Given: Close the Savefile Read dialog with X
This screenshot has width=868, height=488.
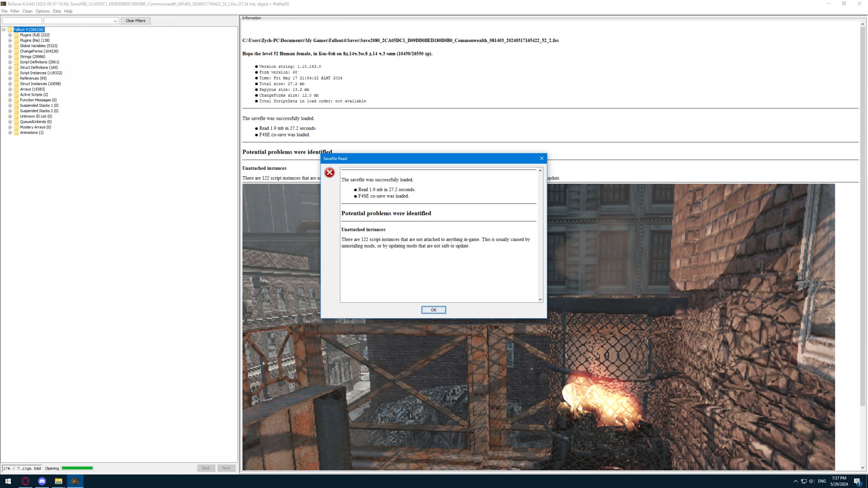Looking at the screenshot, I should point(542,158).
